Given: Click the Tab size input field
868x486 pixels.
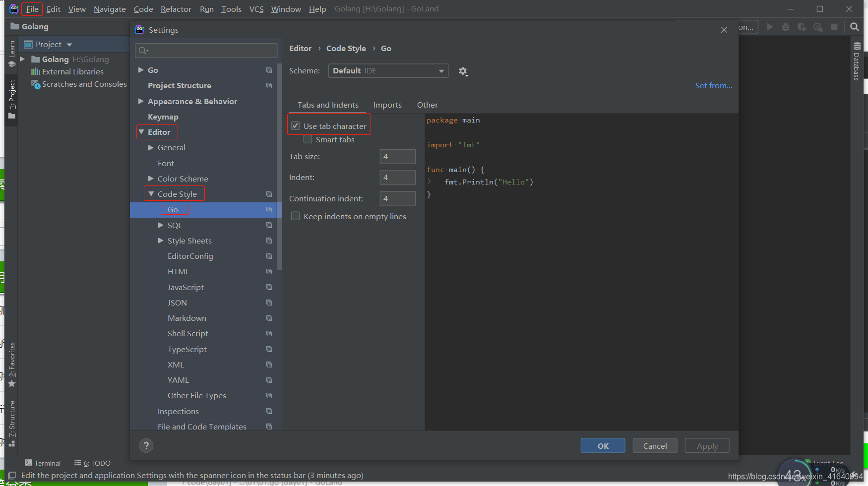Looking at the screenshot, I should 397,157.
